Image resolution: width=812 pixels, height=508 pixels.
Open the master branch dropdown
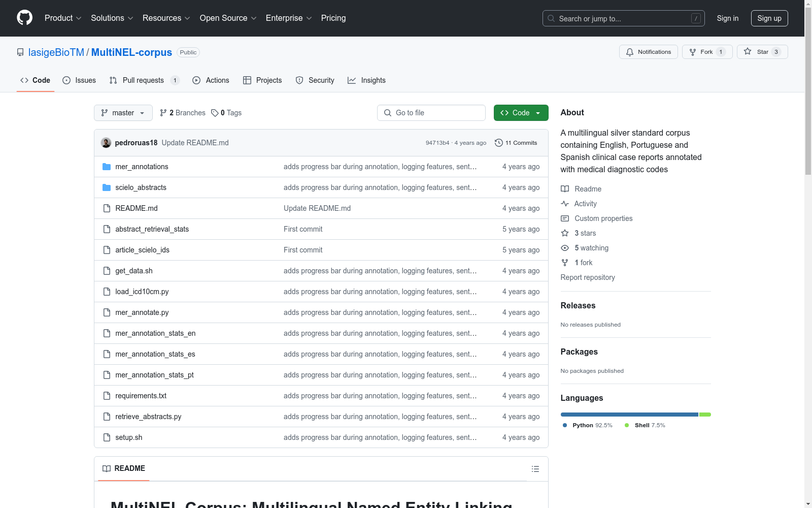point(123,113)
